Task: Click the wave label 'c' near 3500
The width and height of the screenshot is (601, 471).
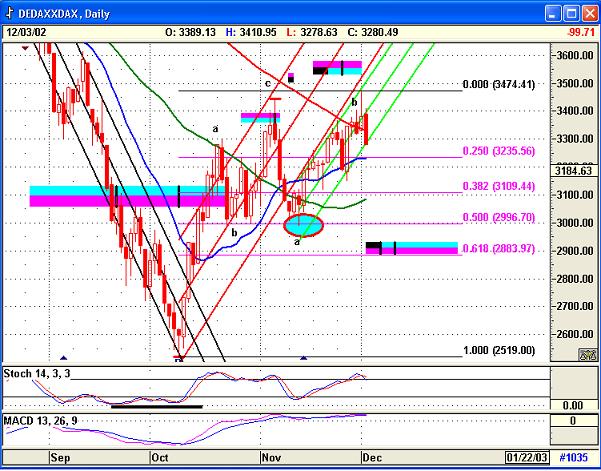Action: click(268, 83)
